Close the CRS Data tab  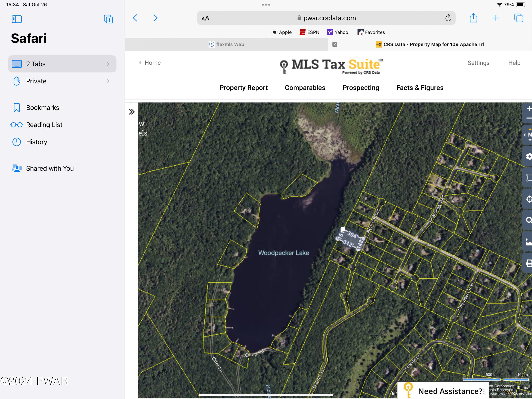click(335, 44)
